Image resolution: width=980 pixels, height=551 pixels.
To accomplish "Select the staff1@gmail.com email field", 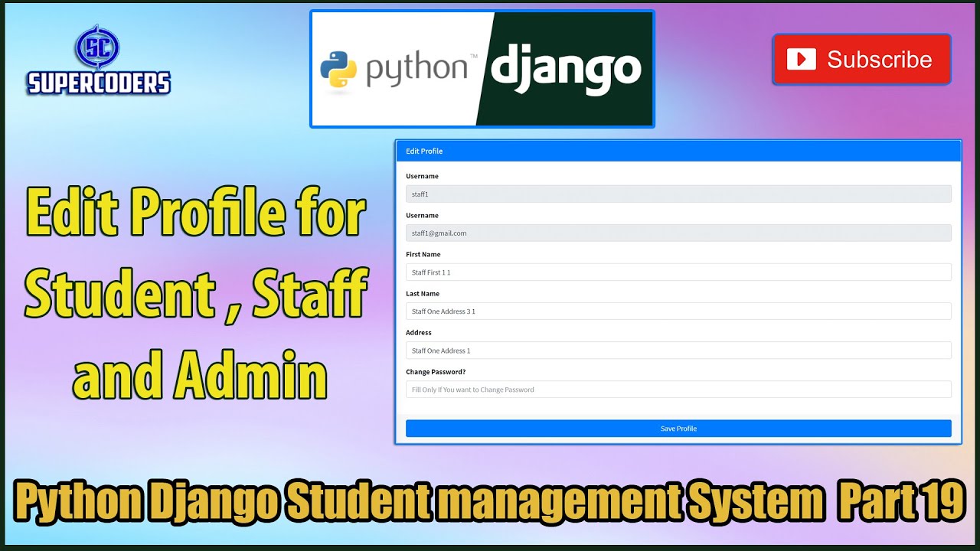I will 678,233.
